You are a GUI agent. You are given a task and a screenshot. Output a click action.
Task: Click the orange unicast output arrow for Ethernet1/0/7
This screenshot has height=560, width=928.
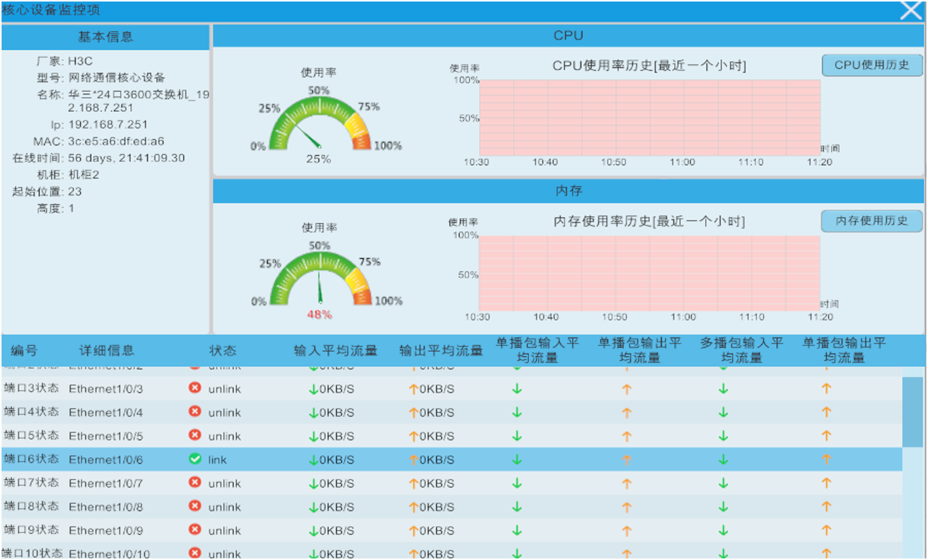tap(627, 484)
